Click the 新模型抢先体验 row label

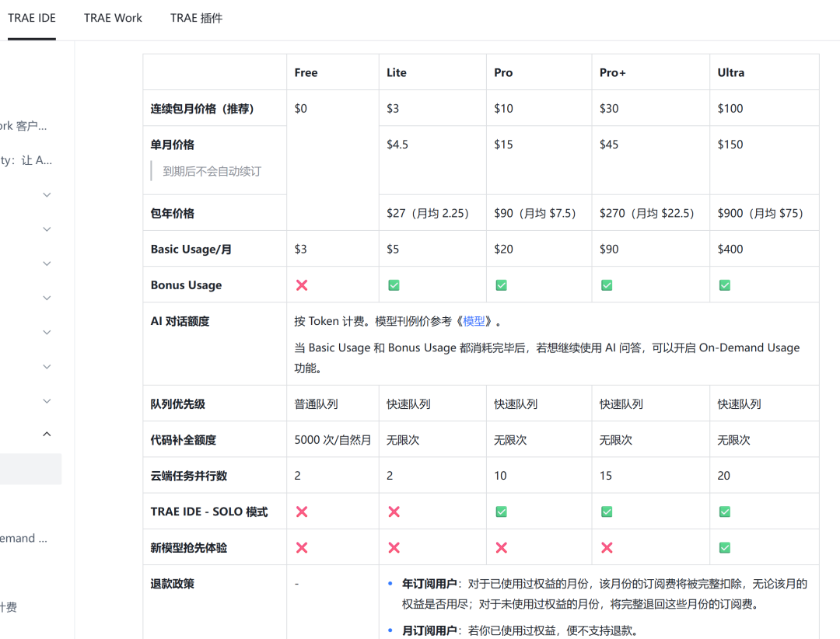click(x=188, y=547)
